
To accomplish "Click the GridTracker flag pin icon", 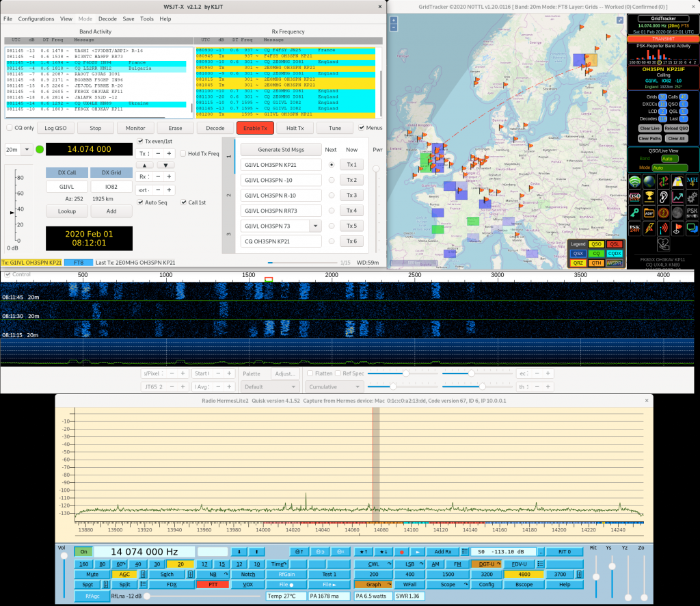I will [x=677, y=228].
